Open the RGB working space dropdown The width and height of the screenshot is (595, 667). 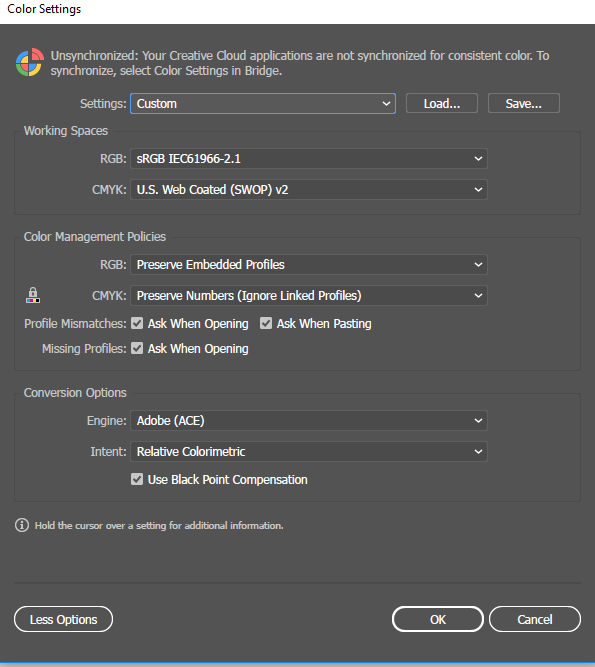pyautogui.click(x=309, y=159)
